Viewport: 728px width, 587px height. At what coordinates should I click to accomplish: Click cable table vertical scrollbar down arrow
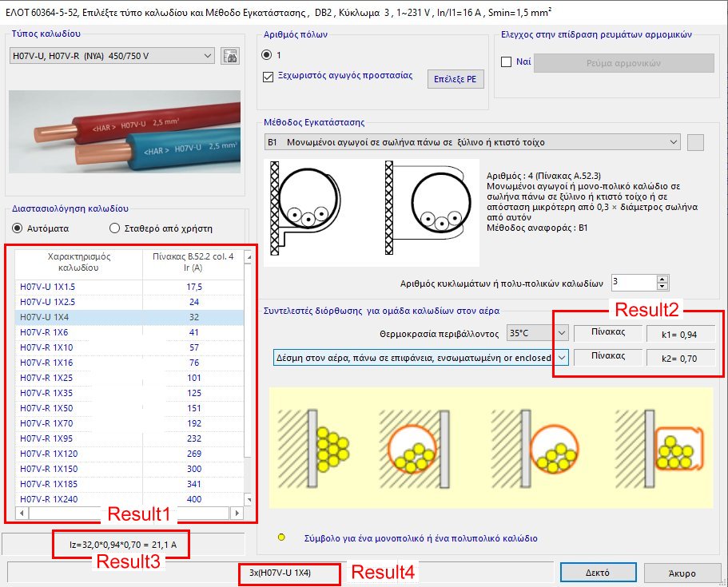pos(249,500)
